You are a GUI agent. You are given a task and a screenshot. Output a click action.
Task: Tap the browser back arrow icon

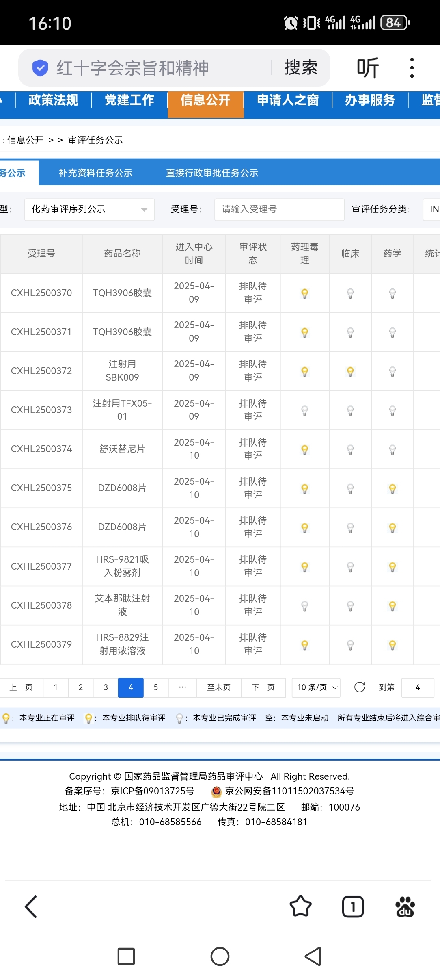click(x=31, y=906)
